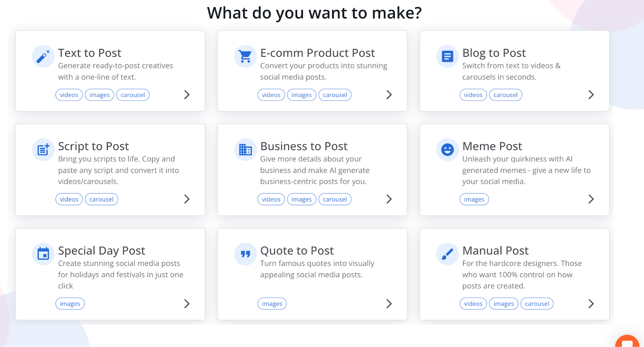The height and width of the screenshot is (347, 644).
Task: Open Text to Post using its chevron arrow
Action: tap(187, 95)
